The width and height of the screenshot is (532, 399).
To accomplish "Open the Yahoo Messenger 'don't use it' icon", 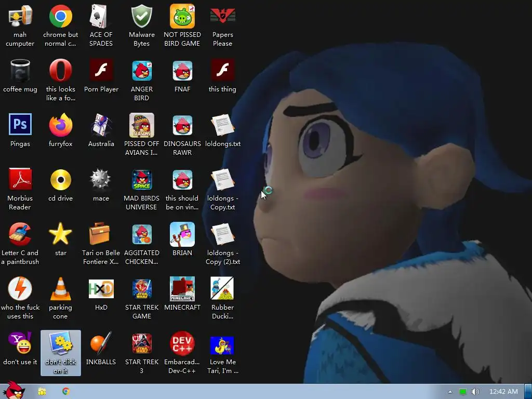I will [20, 343].
